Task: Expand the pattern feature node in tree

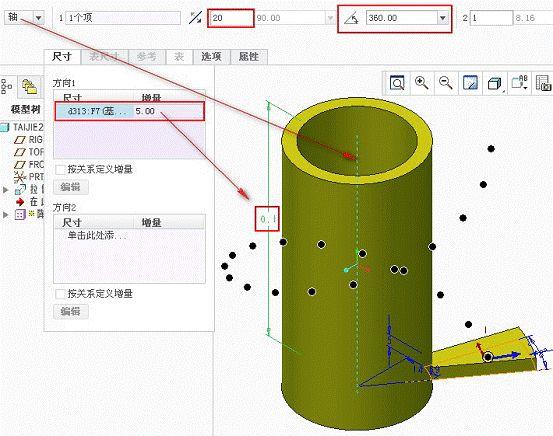Action: [x=5, y=214]
